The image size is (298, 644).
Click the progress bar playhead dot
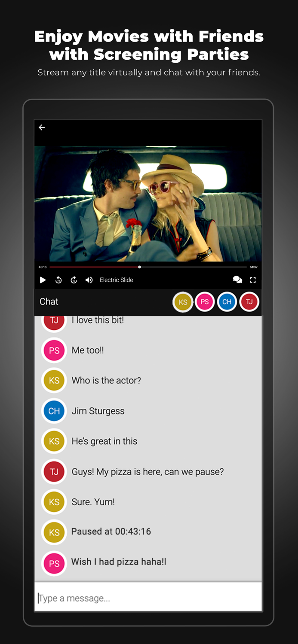tap(139, 267)
